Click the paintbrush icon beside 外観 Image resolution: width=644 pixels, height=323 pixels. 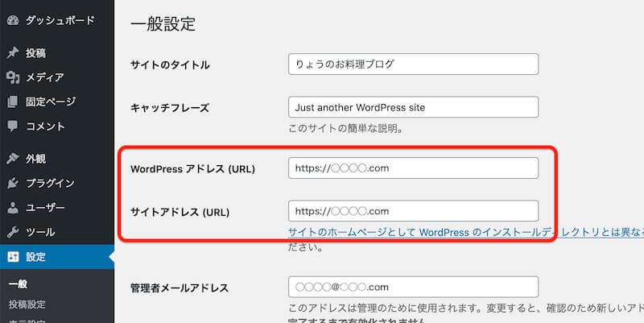pos(13,158)
